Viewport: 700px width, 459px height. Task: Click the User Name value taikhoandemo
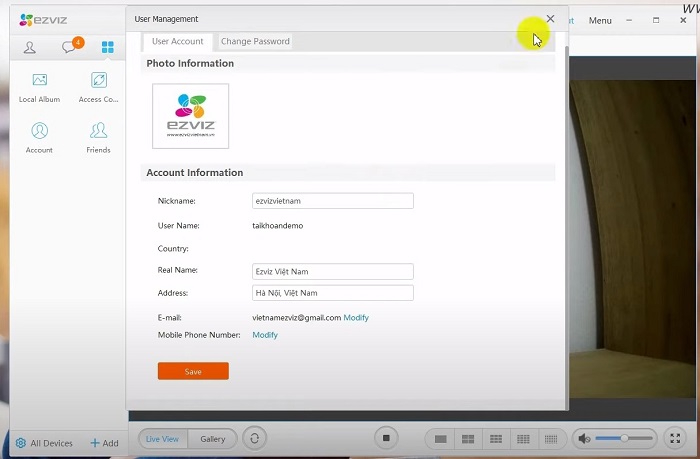tap(278, 226)
